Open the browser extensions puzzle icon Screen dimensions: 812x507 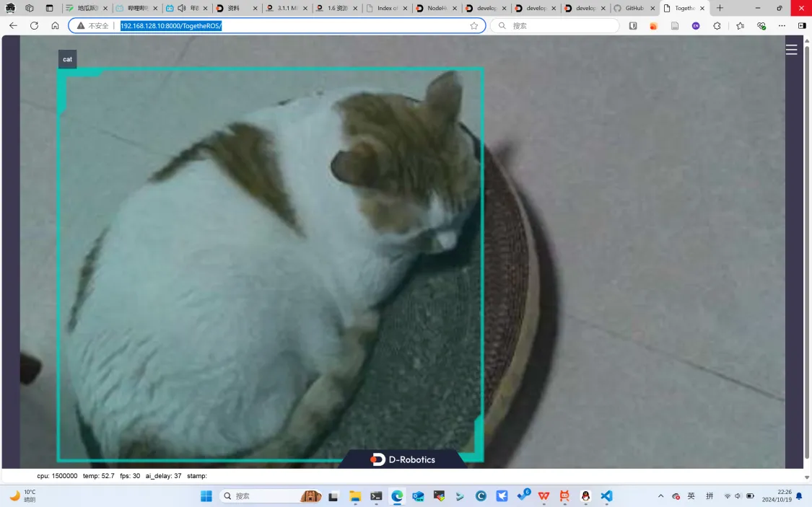[x=717, y=25]
